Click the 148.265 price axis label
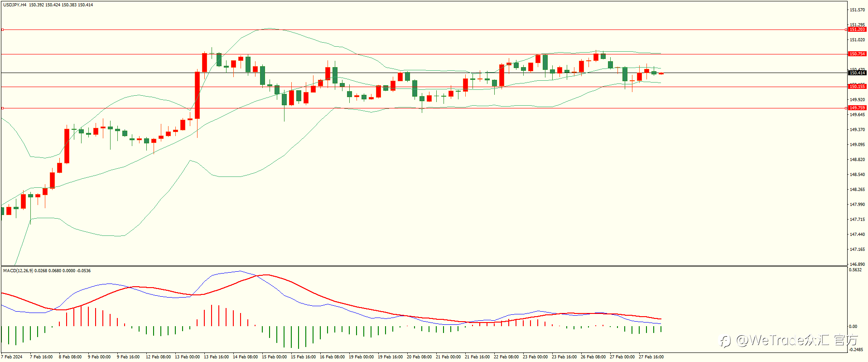 click(x=857, y=190)
